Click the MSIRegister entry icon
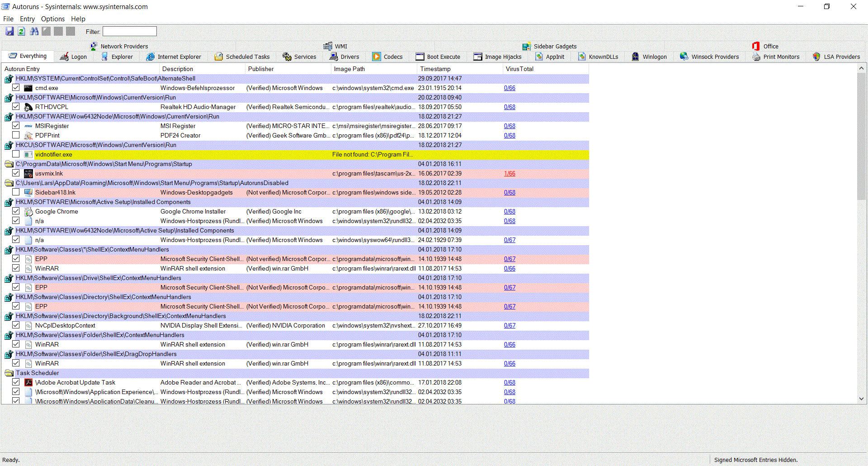 [28, 126]
